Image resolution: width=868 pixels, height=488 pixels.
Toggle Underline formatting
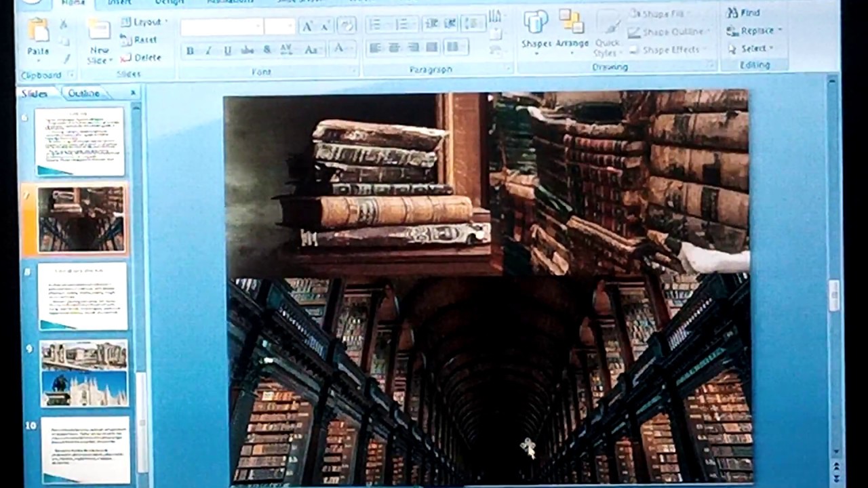[227, 50]
